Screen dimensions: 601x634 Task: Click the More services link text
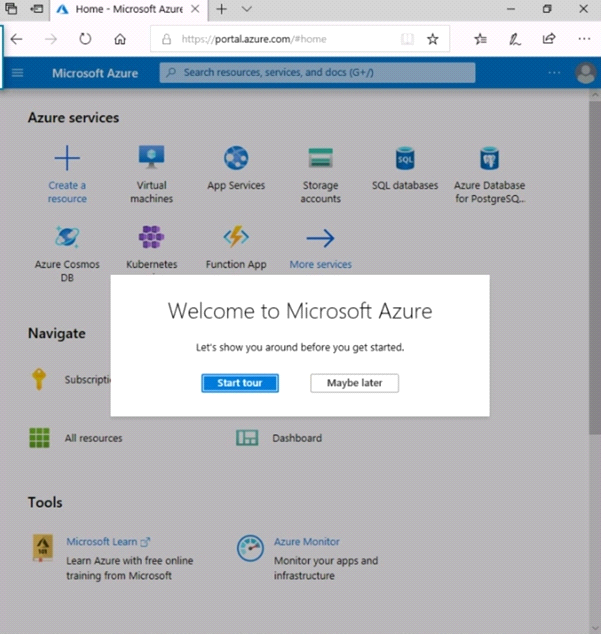(x=320, y=264)
